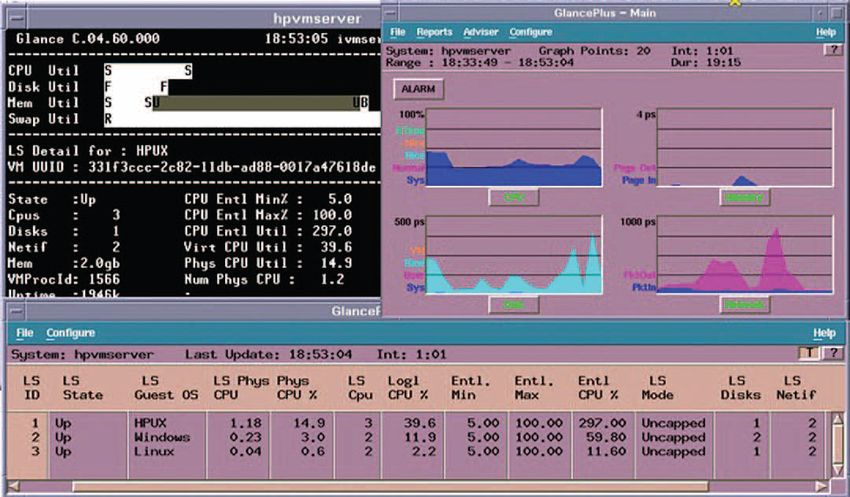Click the horizontal scrollbar thumb
This screenshot has height=497, width=850.
tap(390, 486)
